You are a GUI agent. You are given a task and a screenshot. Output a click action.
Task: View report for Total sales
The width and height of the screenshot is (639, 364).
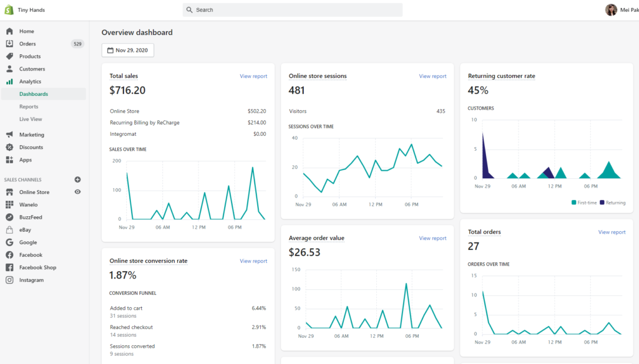[x=253, y=76]
